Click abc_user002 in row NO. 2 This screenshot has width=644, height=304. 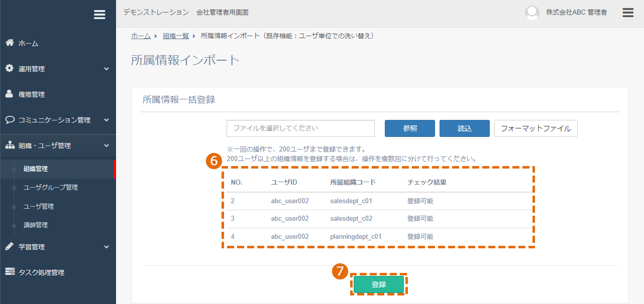click(x=290, y=201)
